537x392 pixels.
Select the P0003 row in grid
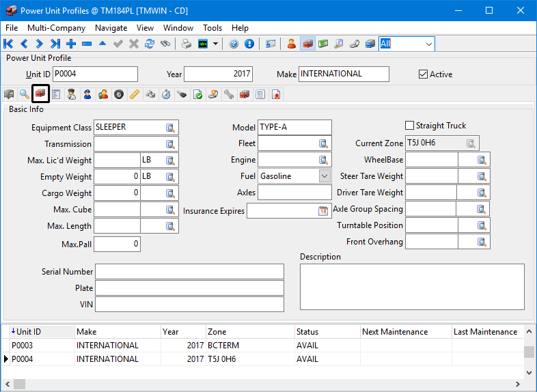[41, 346]
